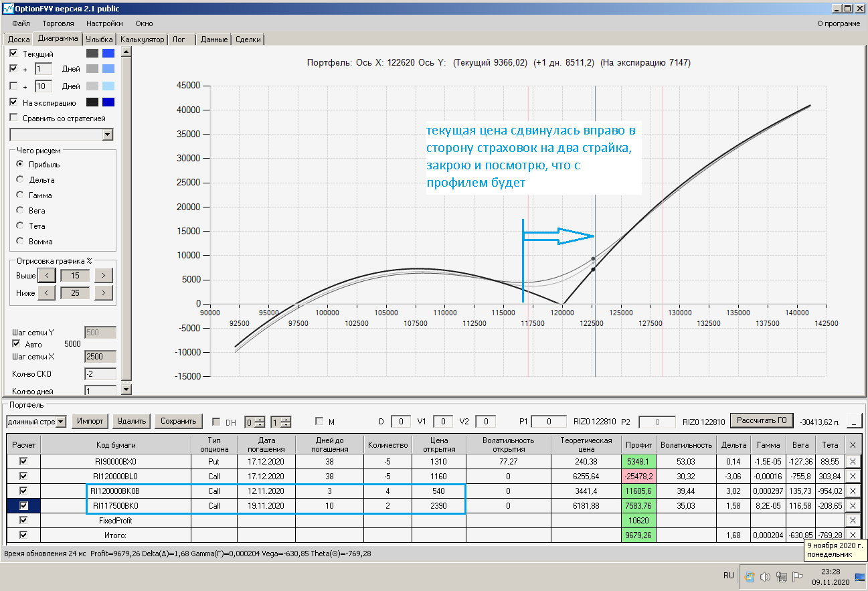868x591 pixels.
Task: Decrease the Выше chart percentage with left arrow
Action: (46, 275)
